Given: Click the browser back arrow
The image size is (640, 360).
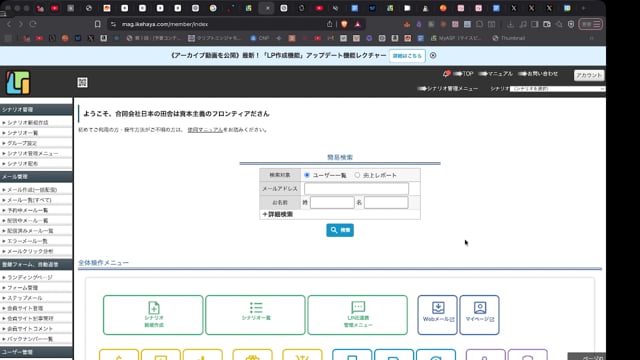Looking at the screenshot, I should (x=9, y=24).
